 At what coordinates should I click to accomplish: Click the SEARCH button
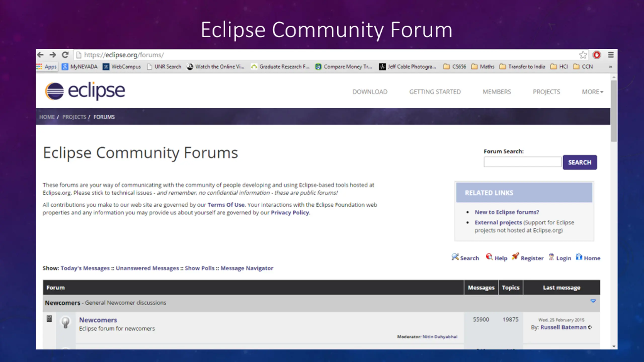click(x=580, y=162)
